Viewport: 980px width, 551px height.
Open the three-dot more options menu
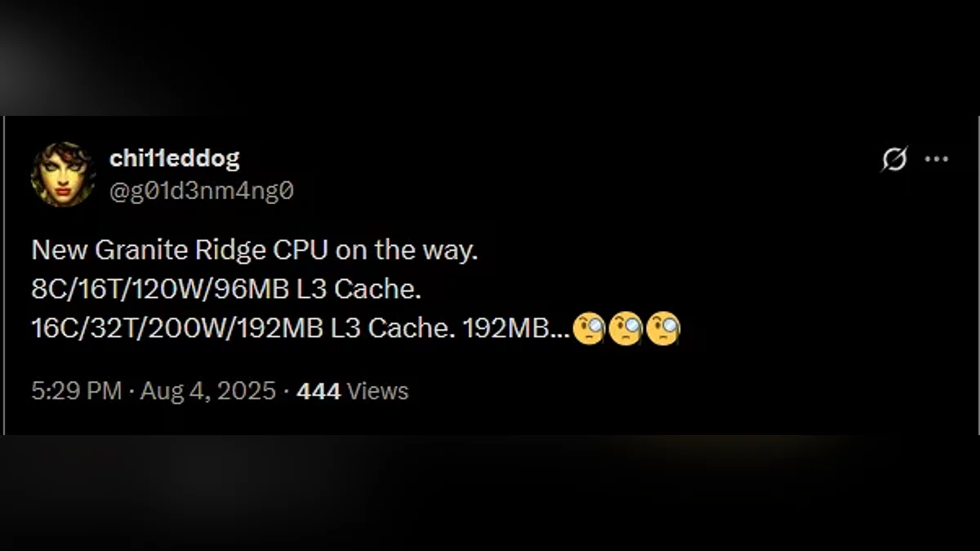coord(936,159)
